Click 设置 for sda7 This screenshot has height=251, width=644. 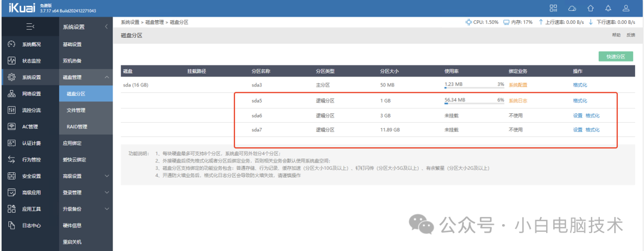click(x=577, y=129)
